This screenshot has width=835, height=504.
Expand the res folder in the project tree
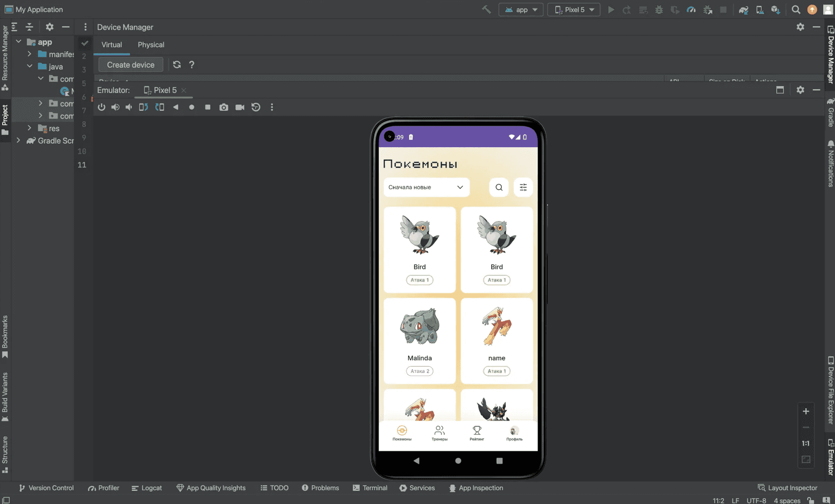pos(30,128)
